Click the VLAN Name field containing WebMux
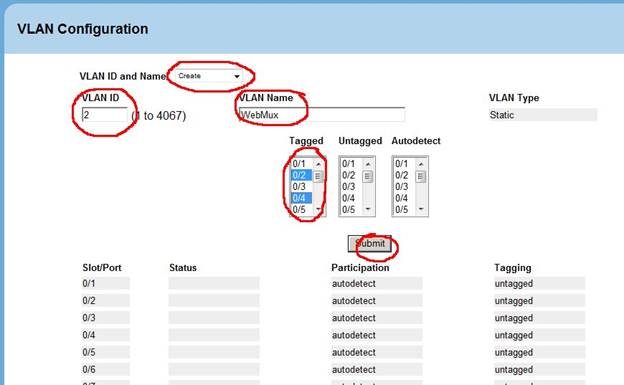Screen dimensions: 624x385 coord(322,115)
